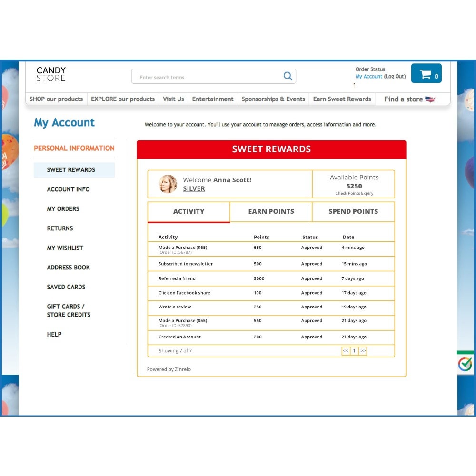Click the Log Out link

pyautogui.click(x=395, y=77)
